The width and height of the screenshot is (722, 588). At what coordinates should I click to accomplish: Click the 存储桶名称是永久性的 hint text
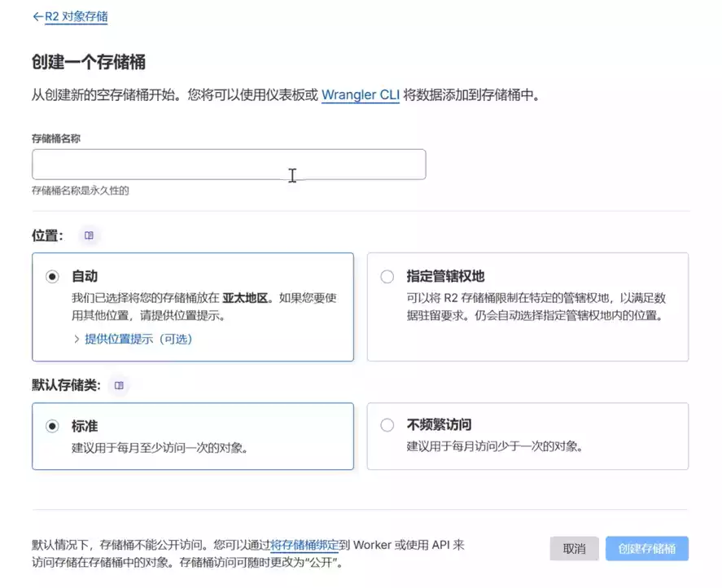click(80, 191)
